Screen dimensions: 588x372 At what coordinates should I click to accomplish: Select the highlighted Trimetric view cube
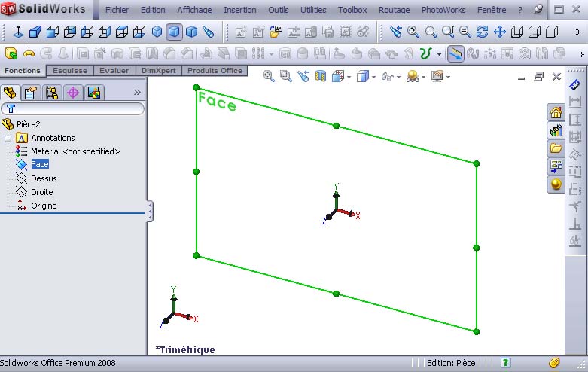(174, 32)
